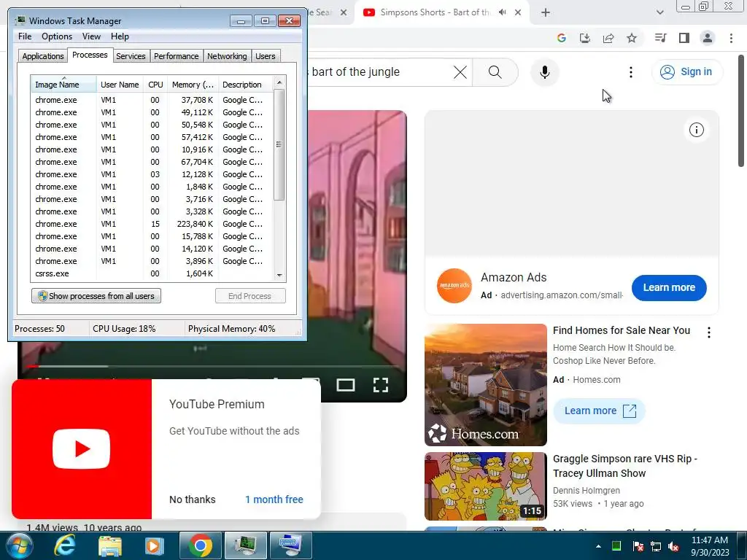The width and height of the screenshot is (747, 560).
Task: Click the YouTube search magnifier button
Action: (495, 72)
